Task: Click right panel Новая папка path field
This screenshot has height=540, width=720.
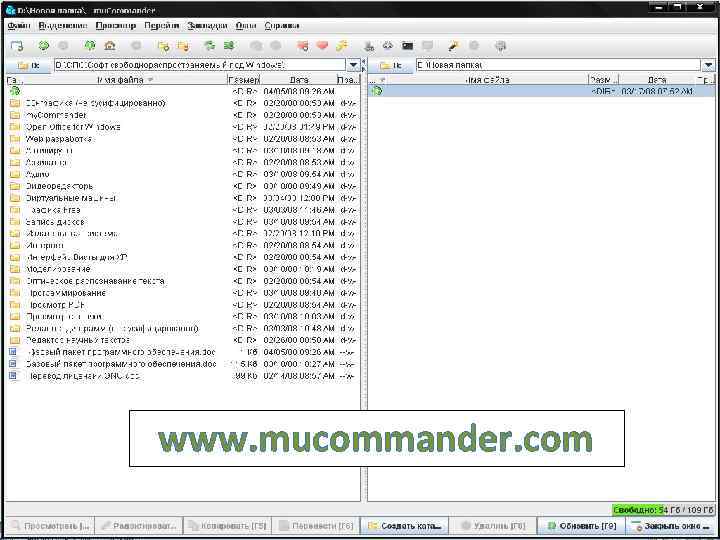Action: [558, 65]
